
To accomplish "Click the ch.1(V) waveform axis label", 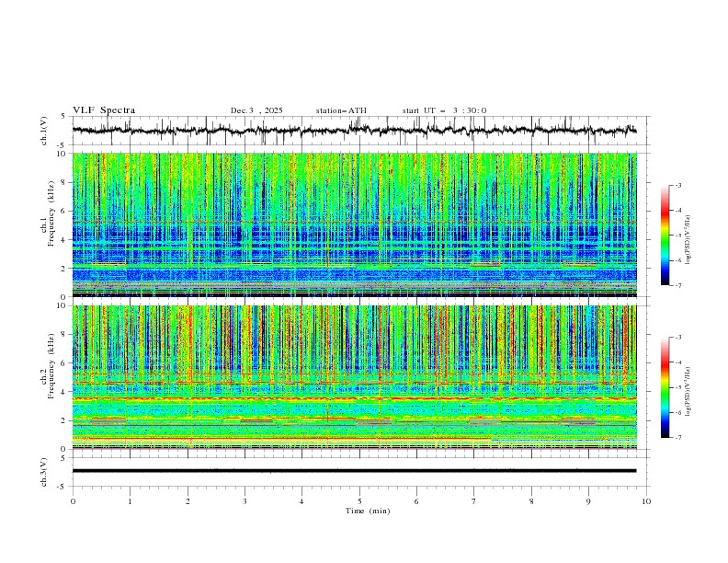I will click(45, 131).
